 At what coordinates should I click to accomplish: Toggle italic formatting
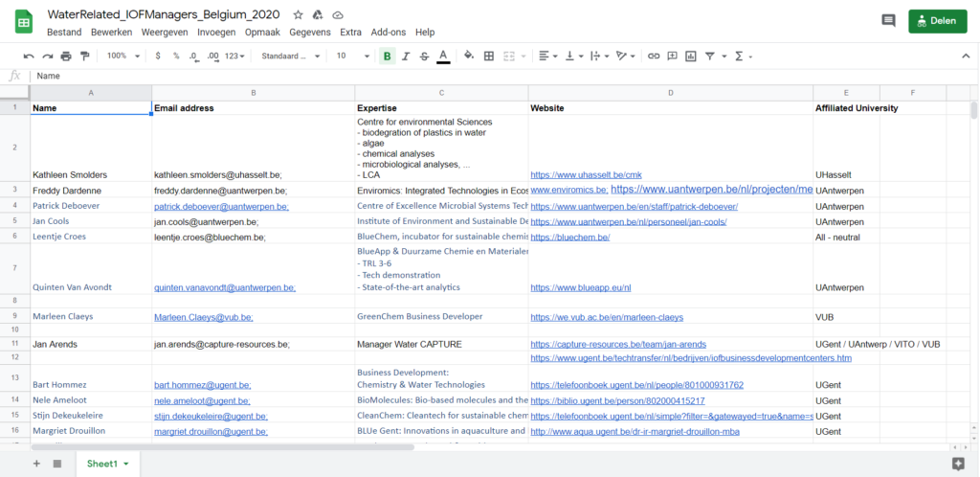(406, 57)
